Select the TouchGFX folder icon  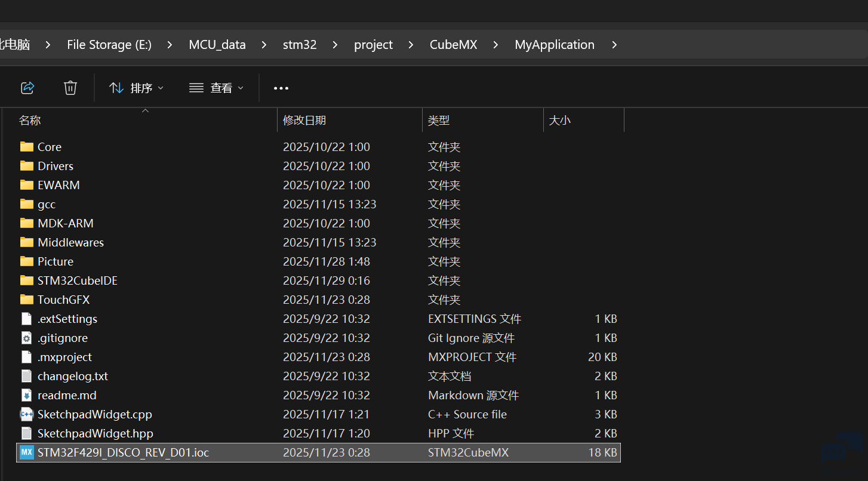point(26,300)
